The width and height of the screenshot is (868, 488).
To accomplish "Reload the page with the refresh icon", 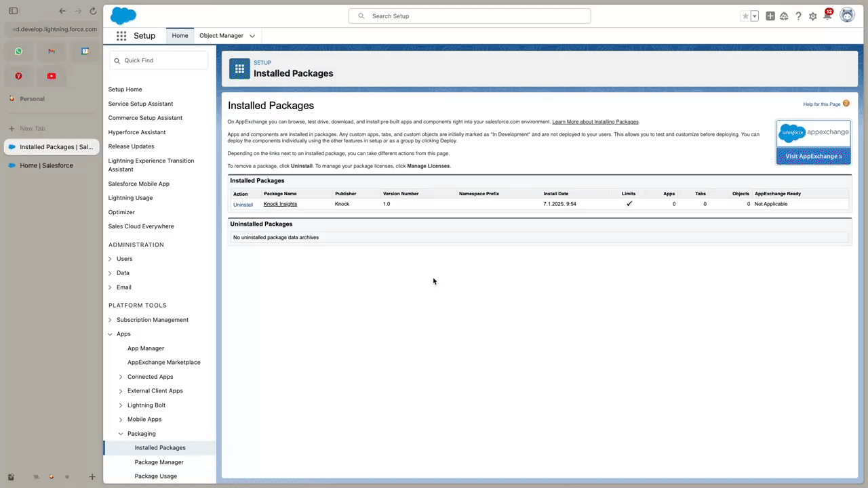I will 93,12.
